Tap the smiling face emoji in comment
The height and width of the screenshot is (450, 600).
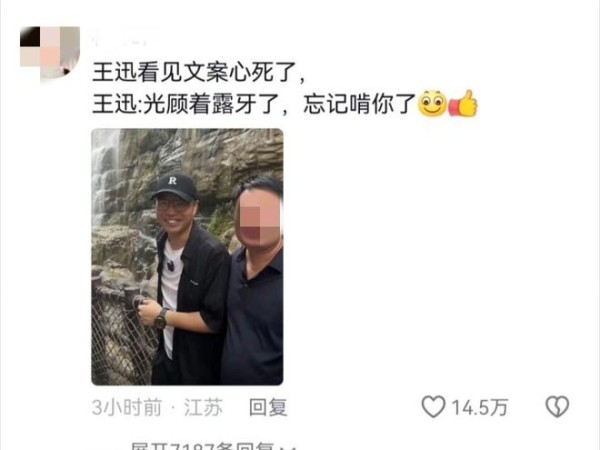[x=432, y=103]
